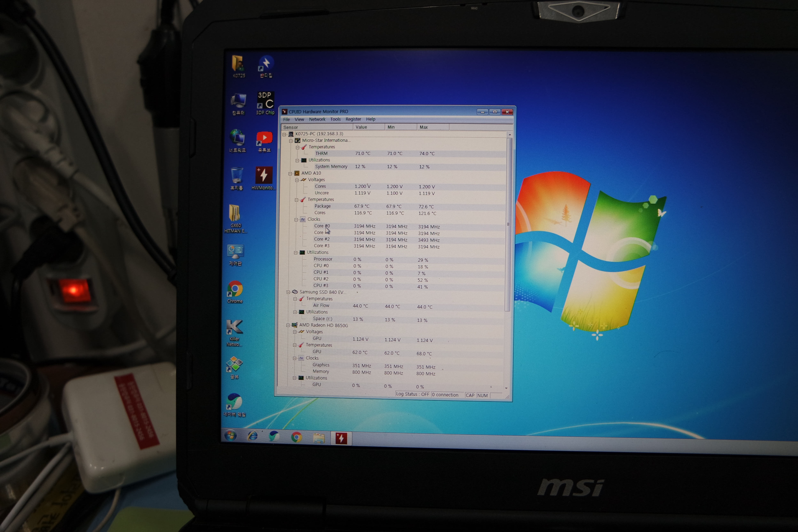Collapse the AMD Radeon HD 8650G node
Screen dimensions: 798x532
[288, 325]
